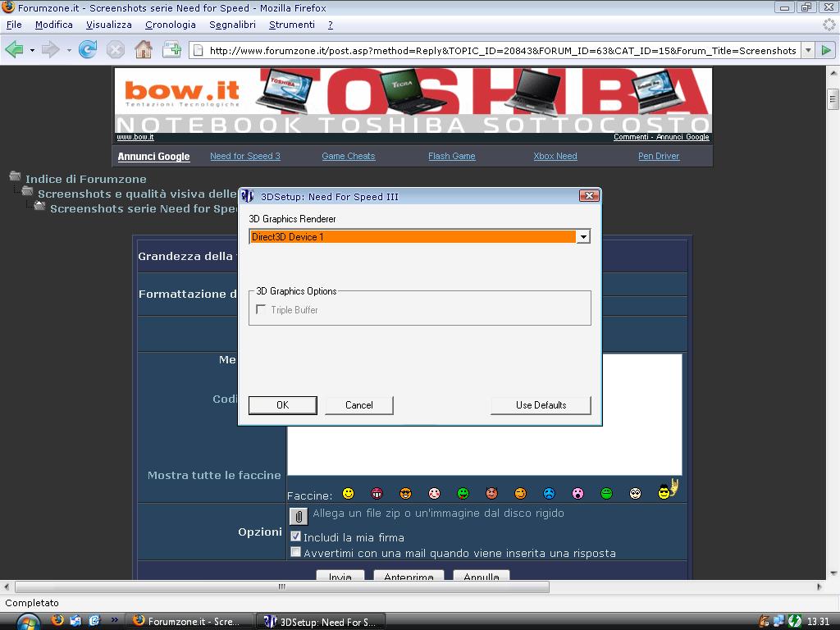This screenshot has width=840, height=630.
Task: Click the Internet Explorer quick launch icon
Action: [x=95, y=620]
